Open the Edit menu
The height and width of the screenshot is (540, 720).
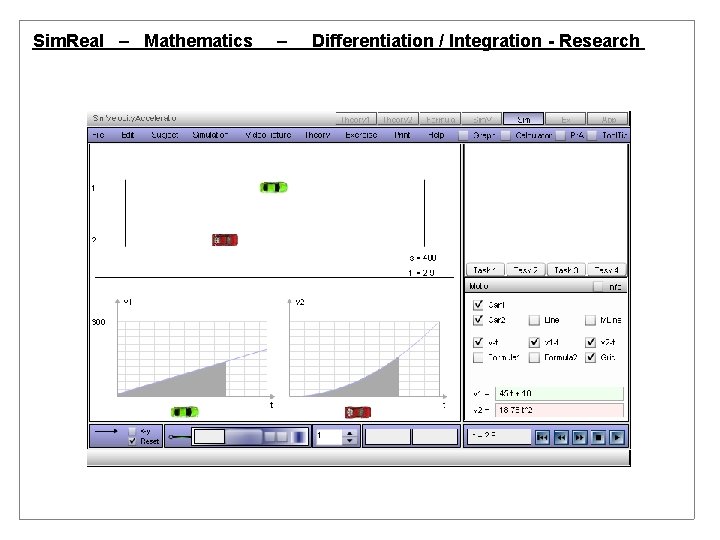pos(128,135)
